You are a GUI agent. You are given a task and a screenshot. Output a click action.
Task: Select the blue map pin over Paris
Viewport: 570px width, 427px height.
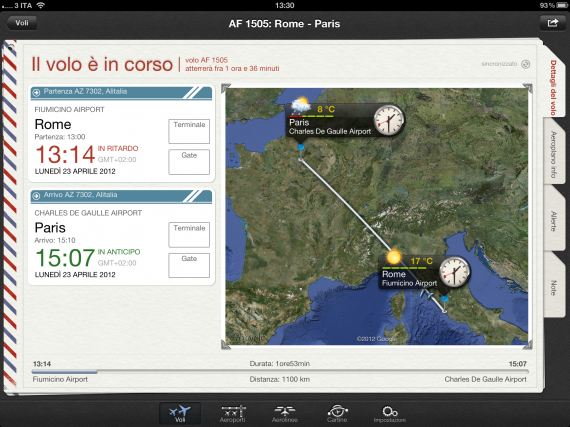301,147
